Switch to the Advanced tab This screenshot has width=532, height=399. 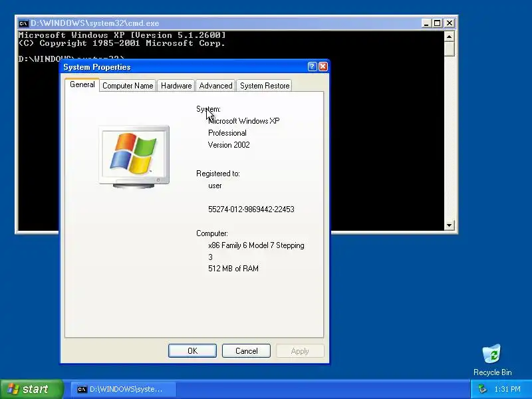tap(215, 86)
